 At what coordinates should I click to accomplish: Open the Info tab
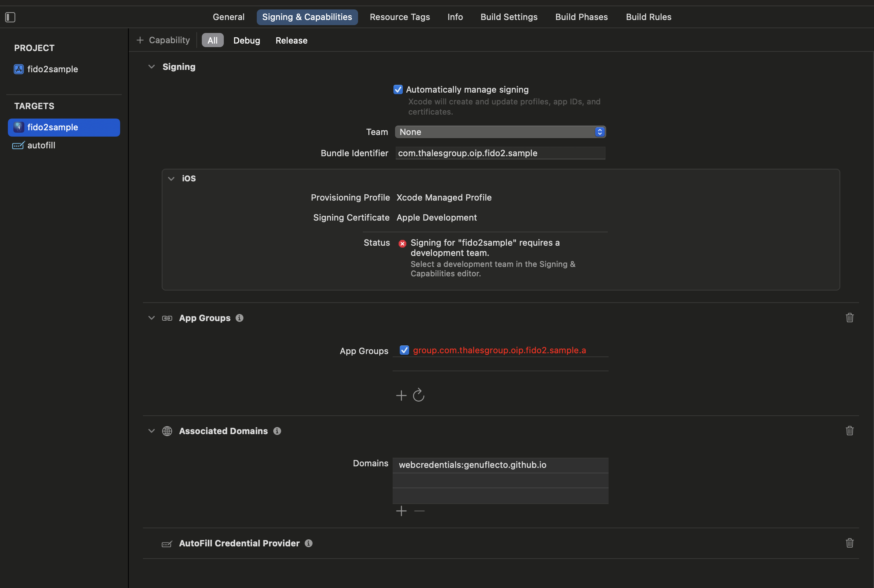point(455,17)
